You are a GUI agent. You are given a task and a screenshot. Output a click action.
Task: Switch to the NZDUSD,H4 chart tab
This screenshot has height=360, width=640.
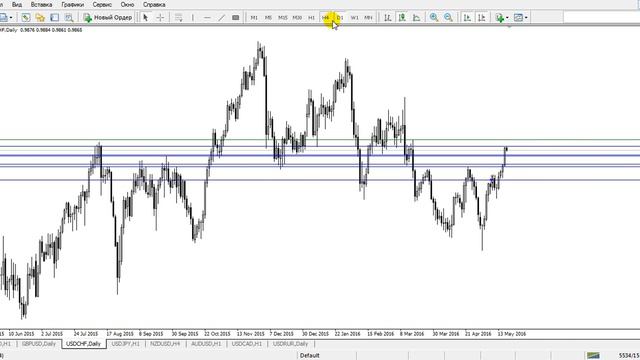165,344
